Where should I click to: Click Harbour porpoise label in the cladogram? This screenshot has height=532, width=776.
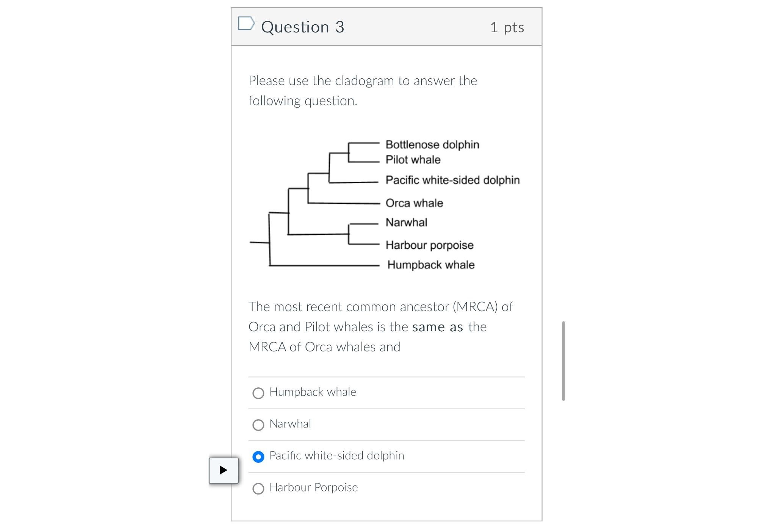[429, 245]
